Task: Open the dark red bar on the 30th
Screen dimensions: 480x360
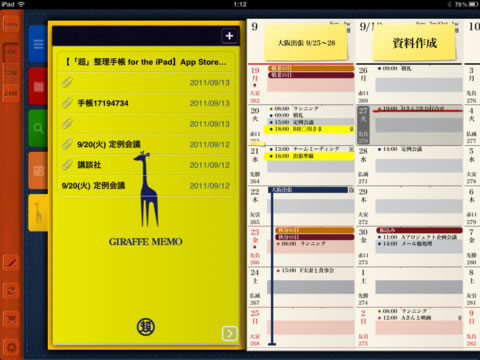Action: pyautogui.click(x=419, y=230)
